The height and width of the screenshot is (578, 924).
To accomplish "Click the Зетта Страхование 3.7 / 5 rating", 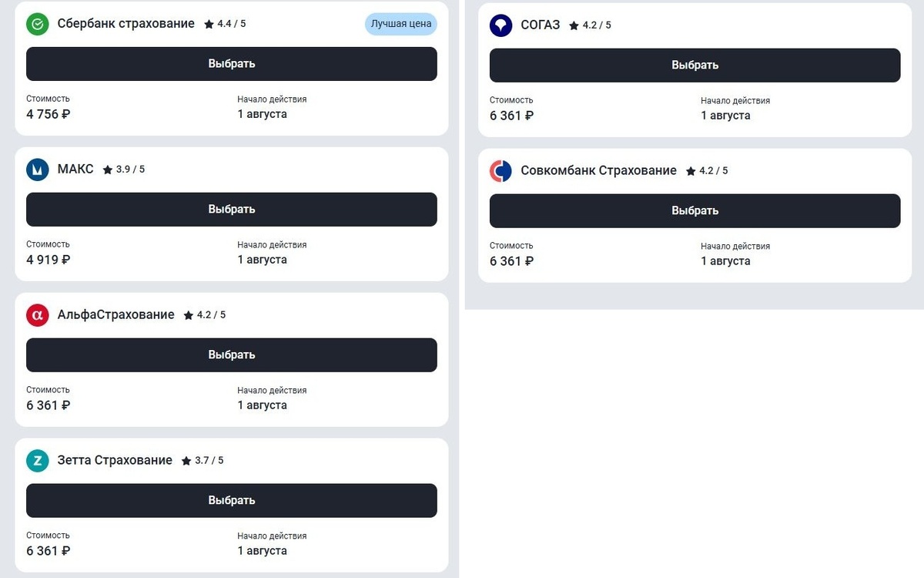I will tap(209, 461).
